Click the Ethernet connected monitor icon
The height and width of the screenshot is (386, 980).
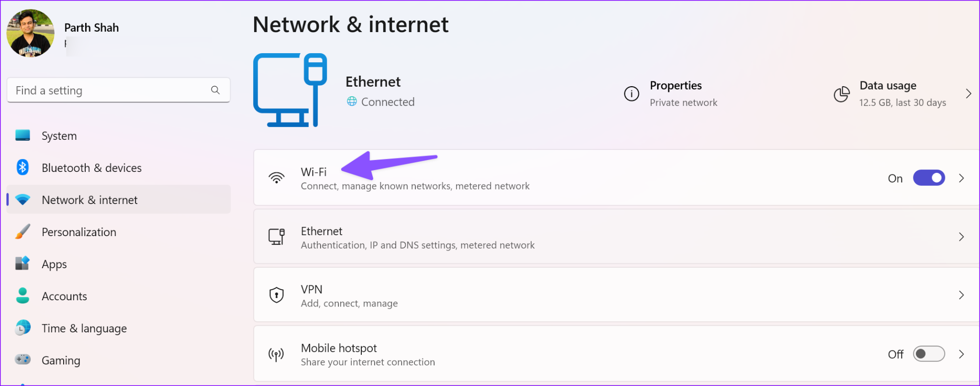tap(290, 90)
